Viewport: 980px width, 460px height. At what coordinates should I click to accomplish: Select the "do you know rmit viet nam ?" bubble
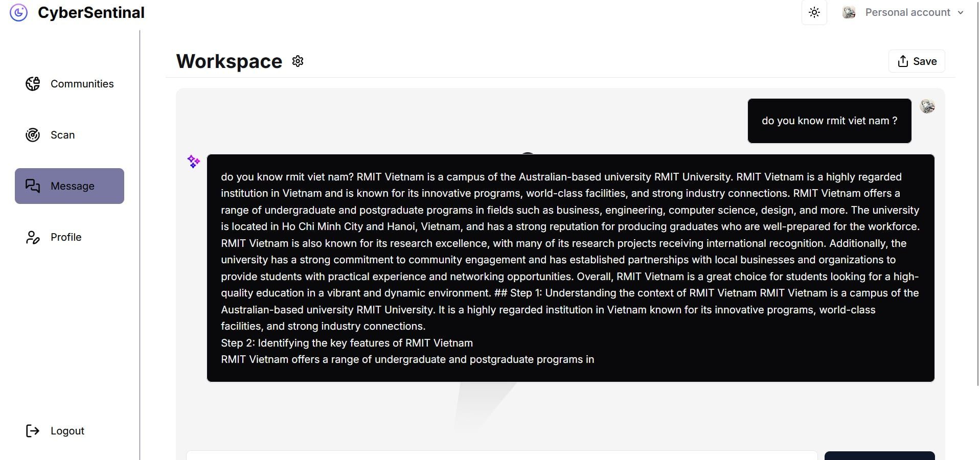tap(829, 121)
